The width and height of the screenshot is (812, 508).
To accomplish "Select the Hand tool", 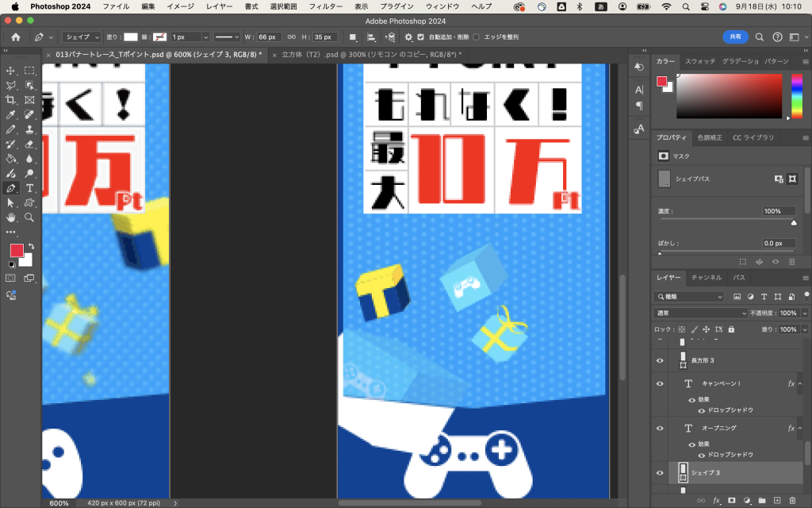I will [x=11, y=217].
